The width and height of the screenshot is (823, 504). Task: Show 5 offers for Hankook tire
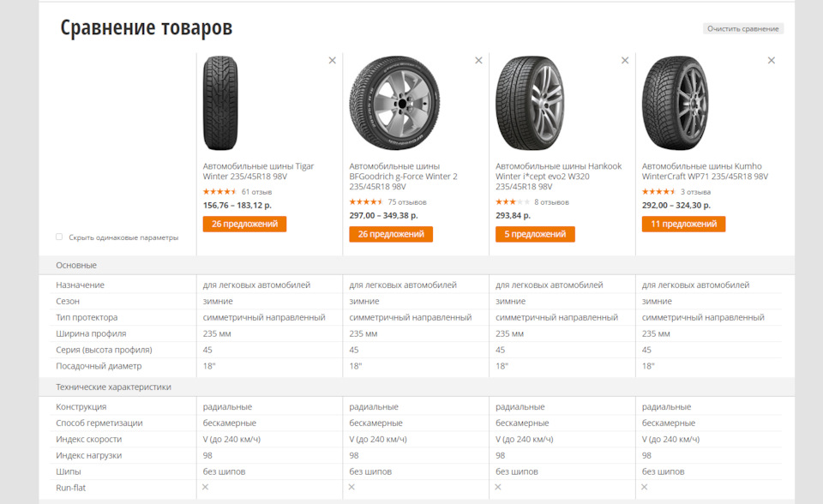click(x=535, y=234)
